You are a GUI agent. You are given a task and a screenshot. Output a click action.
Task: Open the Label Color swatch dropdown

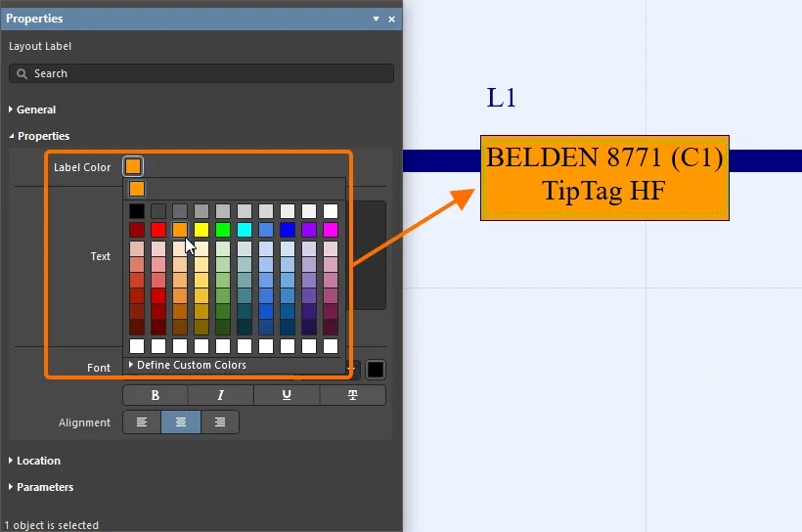point(133,166)
